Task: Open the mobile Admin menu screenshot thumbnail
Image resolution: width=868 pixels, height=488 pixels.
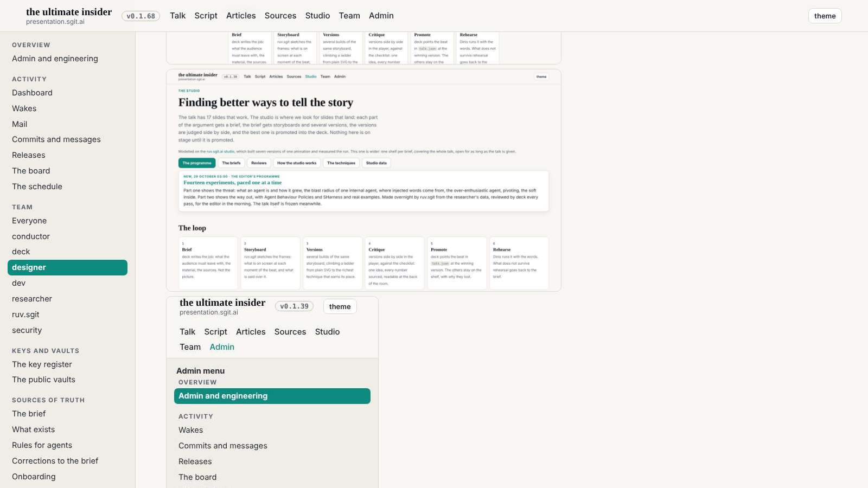Action: pyautogui.click(x=272, y=392)
